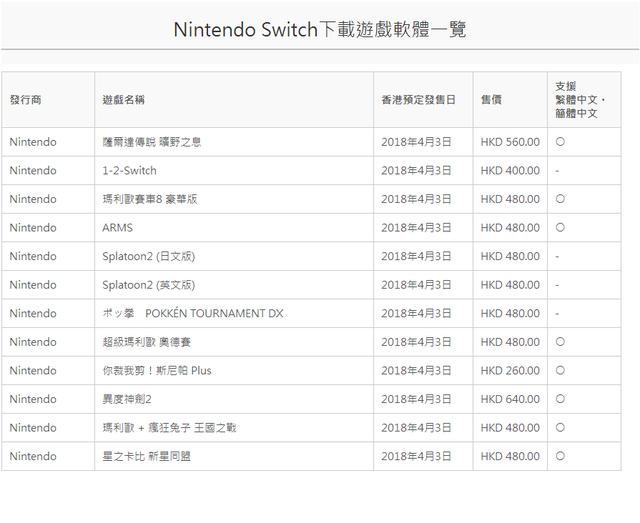Select the price for Splatoon2 (英文版)
Viewport: 640px width, 523px height.
510,285
